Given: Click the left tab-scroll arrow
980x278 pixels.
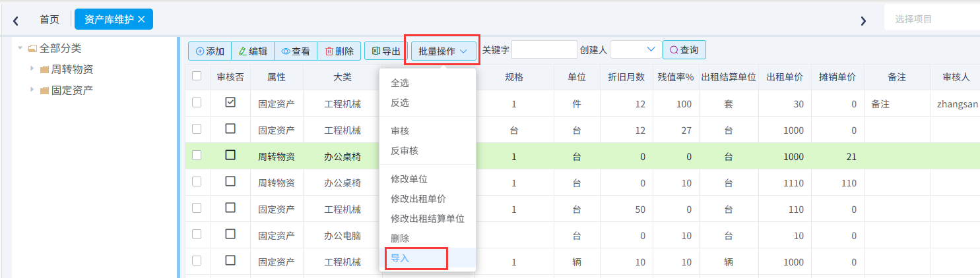Looking at the screenshot, I should coord(15,20).
